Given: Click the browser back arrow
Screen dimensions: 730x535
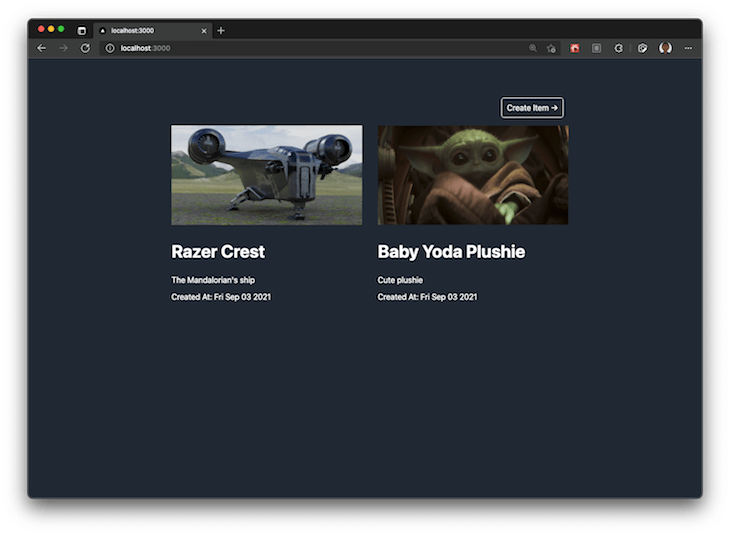Looking at the screenshot, I should (x=41, y=48).
